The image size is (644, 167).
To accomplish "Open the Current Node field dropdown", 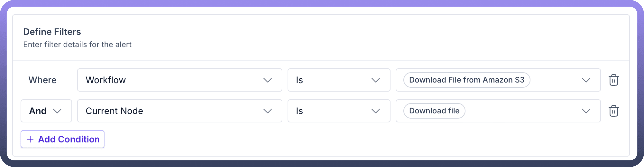I will click(x=180, y=111).
